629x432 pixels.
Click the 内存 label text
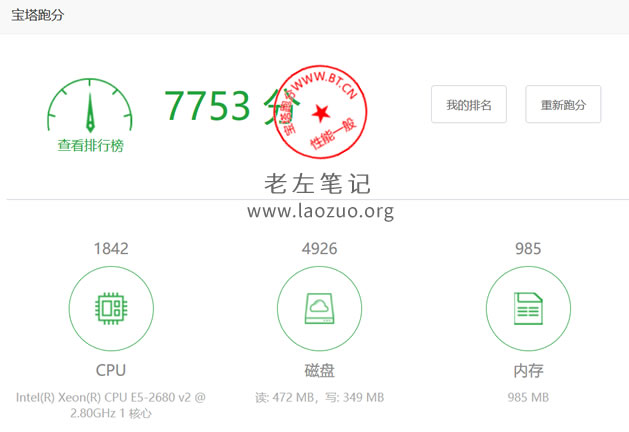[528, 370]
